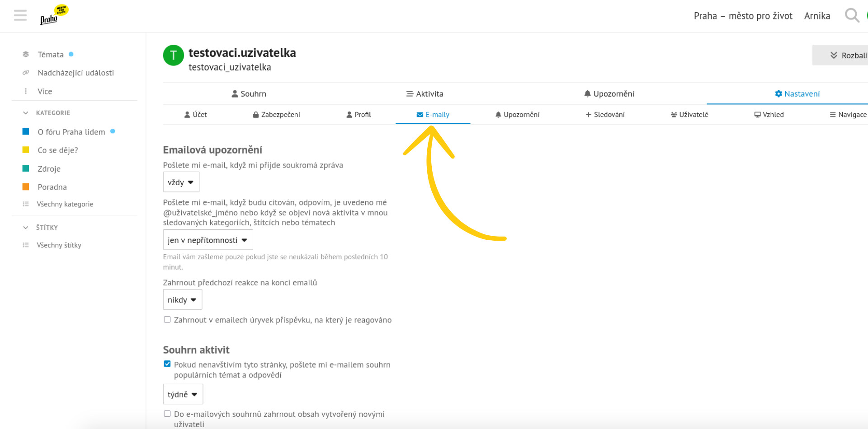Collapse the KATEGORIE sidebar section
The image size is (868, 429).
tap(26, 113)
